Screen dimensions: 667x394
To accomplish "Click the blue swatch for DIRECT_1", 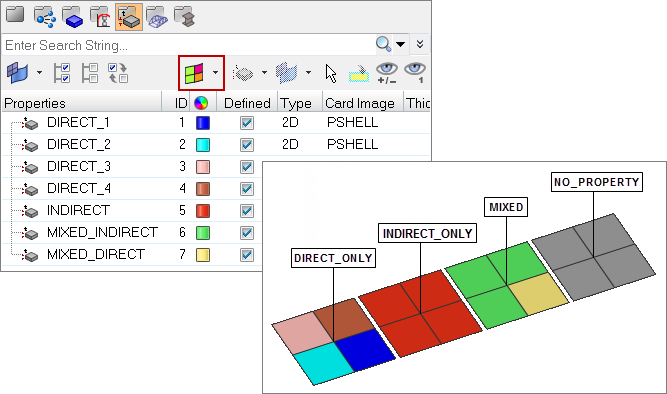I will coord(203,123).
